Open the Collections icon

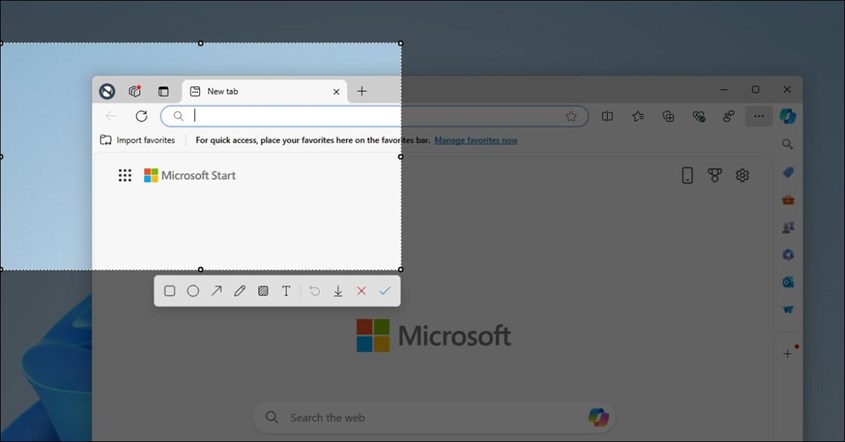pos(668,116)
